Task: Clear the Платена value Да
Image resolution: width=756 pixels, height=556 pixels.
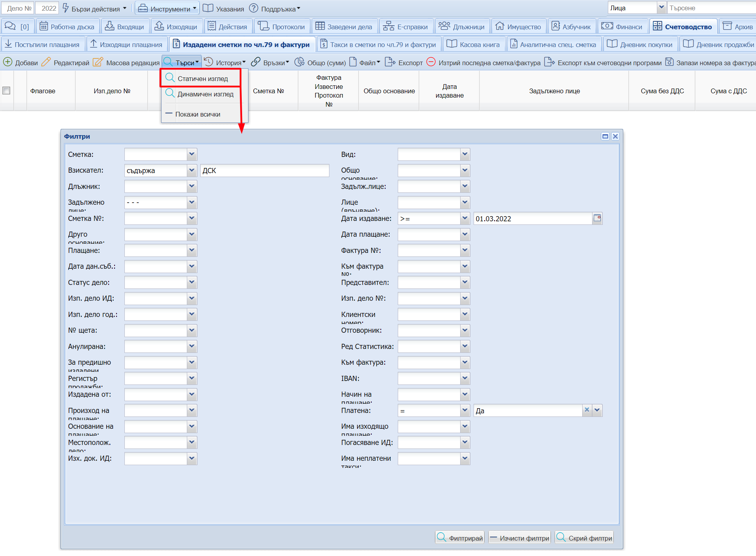Action: (587, 410)
